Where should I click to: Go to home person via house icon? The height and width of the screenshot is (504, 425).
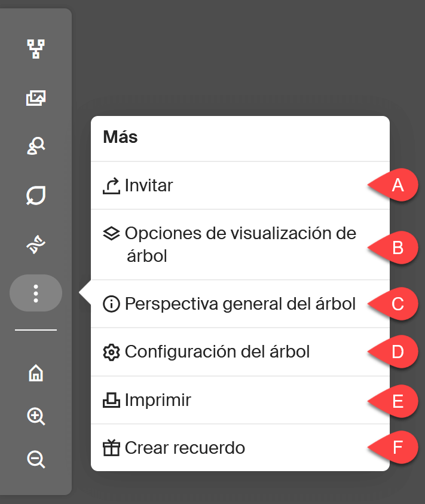click(x=36, y=373)
